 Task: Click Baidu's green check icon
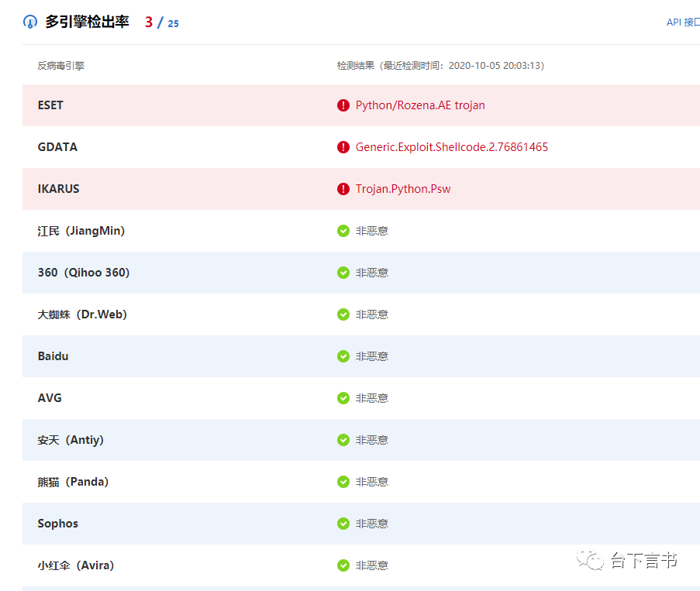pos(343,356)
